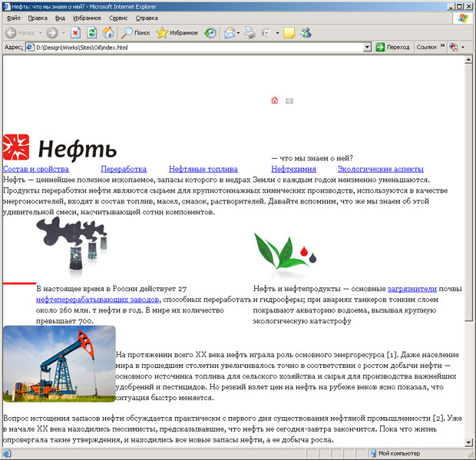
Task: Click the Edit document toolbar icon
Action: (266, 33)
